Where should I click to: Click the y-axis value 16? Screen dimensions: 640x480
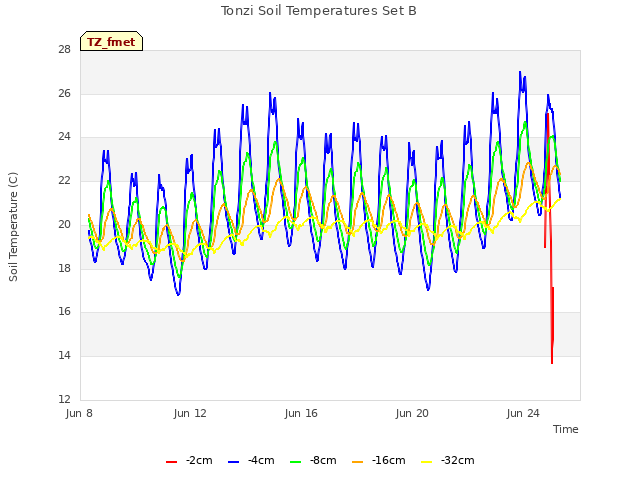pos(64,312)
